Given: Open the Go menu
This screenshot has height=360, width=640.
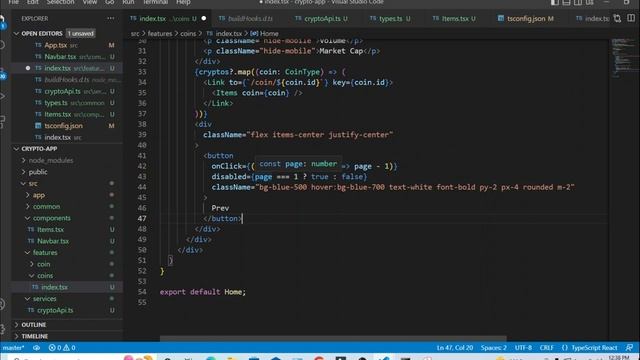Looking at the screenshot, I should click(110, 2).
